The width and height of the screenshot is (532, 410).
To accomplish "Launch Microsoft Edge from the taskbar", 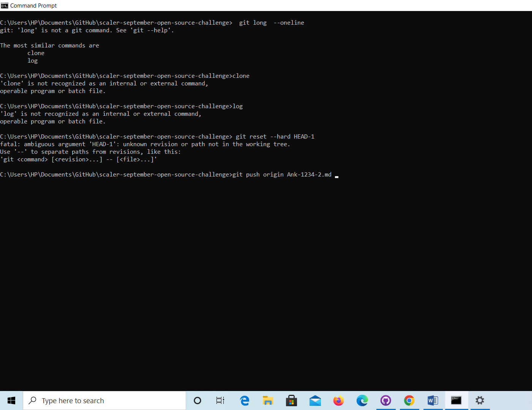I will (x=245, y=401).
